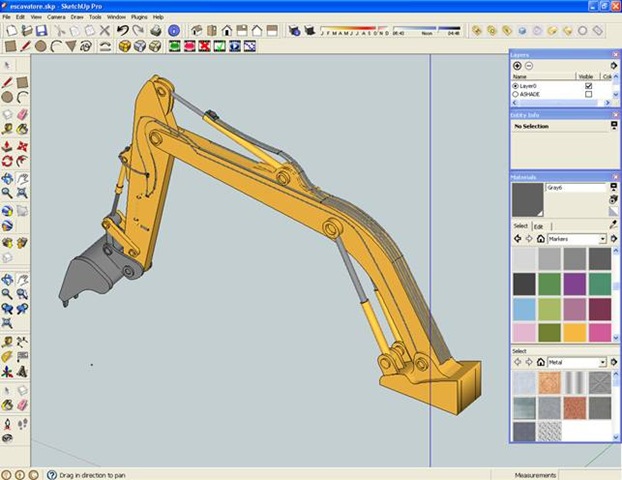The width and height of the screenshot is (622, 480).
Task: Open the Metal material library dropdown
Action: point(603,362)
